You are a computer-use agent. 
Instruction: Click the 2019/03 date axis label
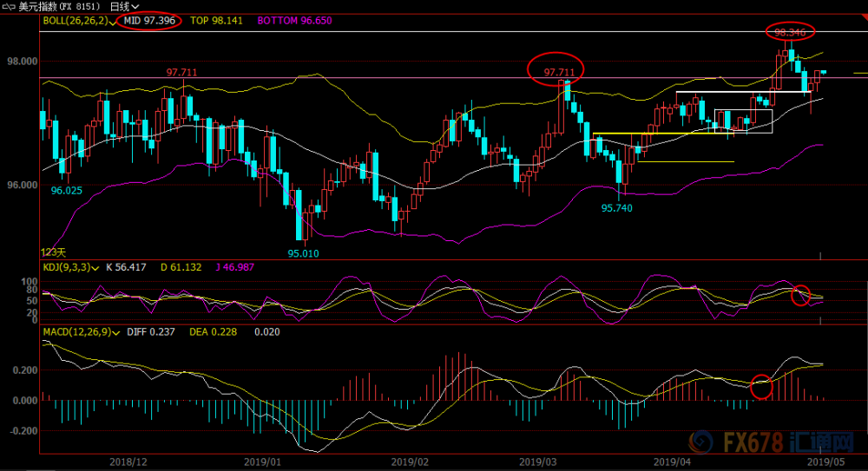(538, 461)
